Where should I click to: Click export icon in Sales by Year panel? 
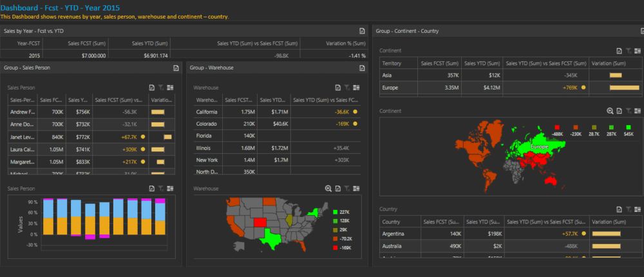(362, 31)
